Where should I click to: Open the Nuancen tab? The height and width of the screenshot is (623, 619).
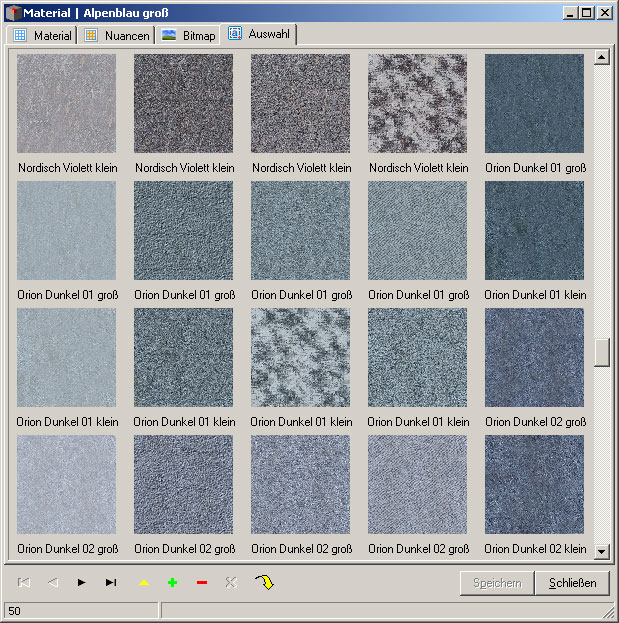[x=117, y=35]
